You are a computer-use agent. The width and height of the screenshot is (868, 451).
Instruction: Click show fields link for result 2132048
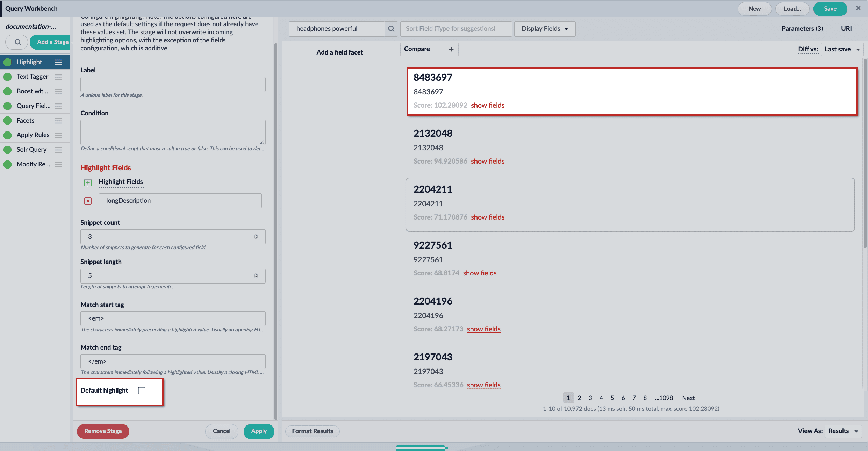click(x=487, y=161)
